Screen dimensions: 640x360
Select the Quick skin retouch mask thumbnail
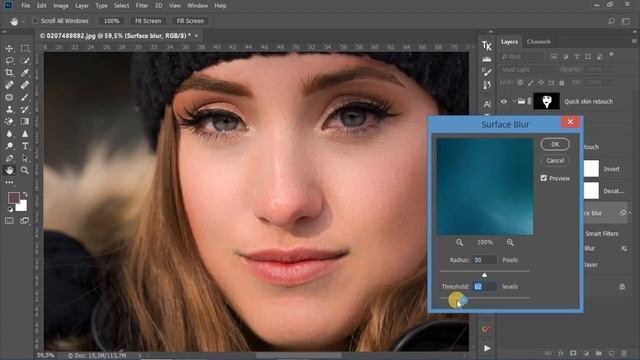[x=546, y=101]
